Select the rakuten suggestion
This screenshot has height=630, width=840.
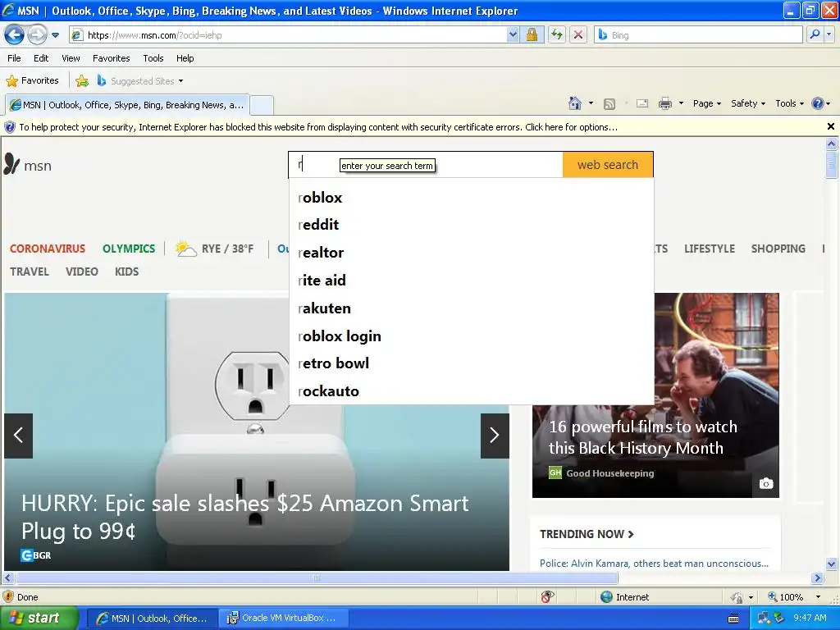coord(471,308)
